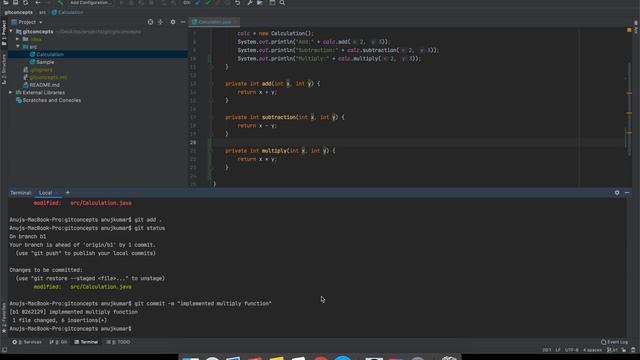
Task: Click Collapse All in Project panel
Action: pyautogui.click(x=160, y=22)
